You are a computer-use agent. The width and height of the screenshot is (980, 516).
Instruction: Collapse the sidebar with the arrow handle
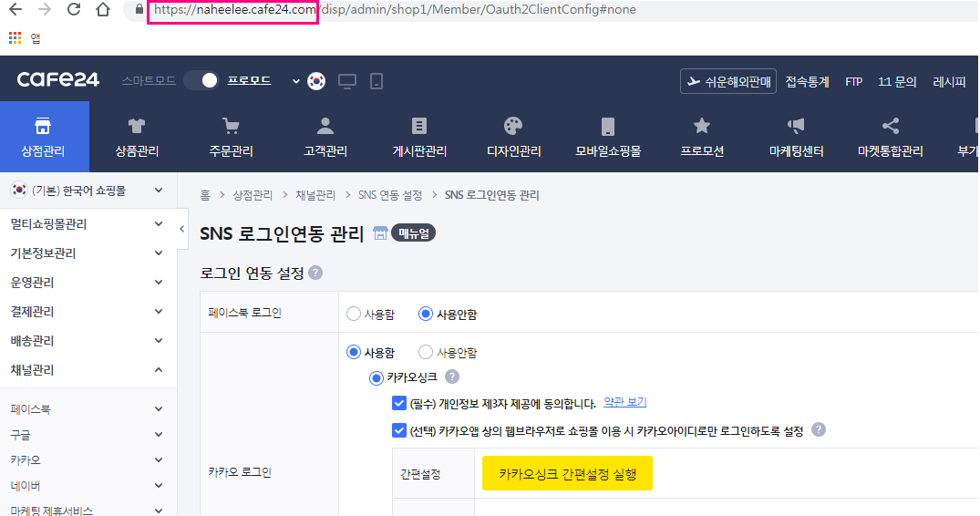coord(182,229)
